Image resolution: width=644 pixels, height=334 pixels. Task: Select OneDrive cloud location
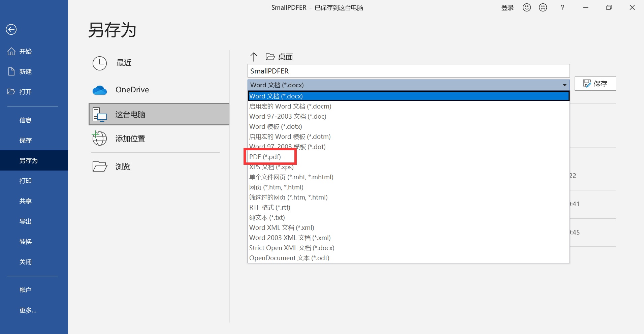click(132, 90)
